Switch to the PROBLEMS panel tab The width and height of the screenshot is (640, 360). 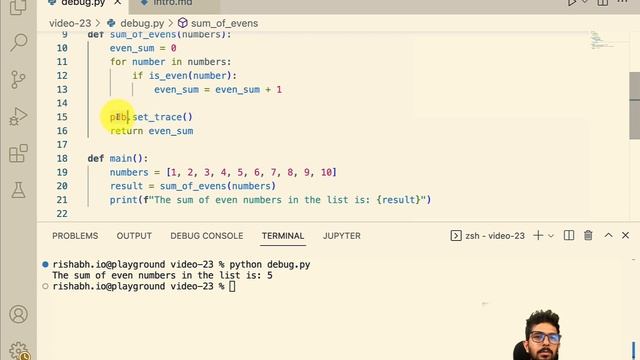click(75, 236)
